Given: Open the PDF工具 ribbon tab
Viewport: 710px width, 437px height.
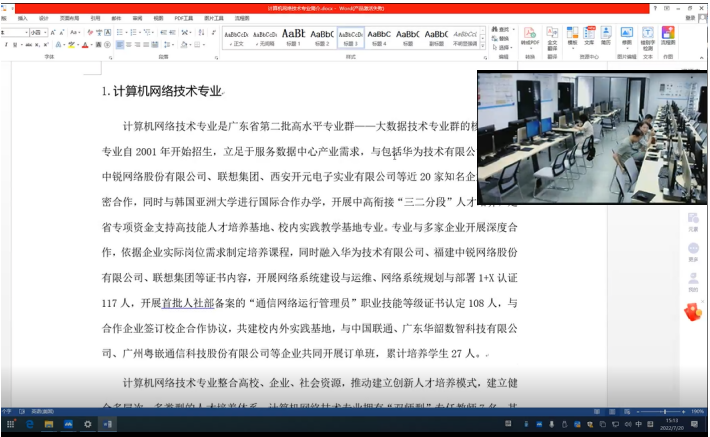Looking at the screenshot, I should tap(185, 18).
